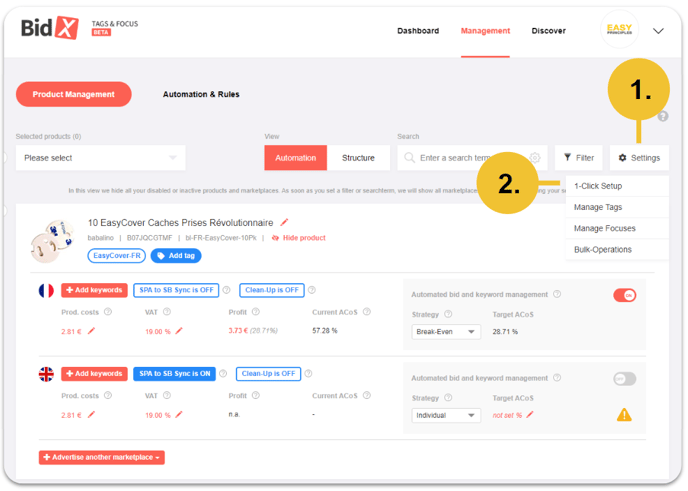Open Automation & Rules
The image size is (688, 491).
pos(201,94)
